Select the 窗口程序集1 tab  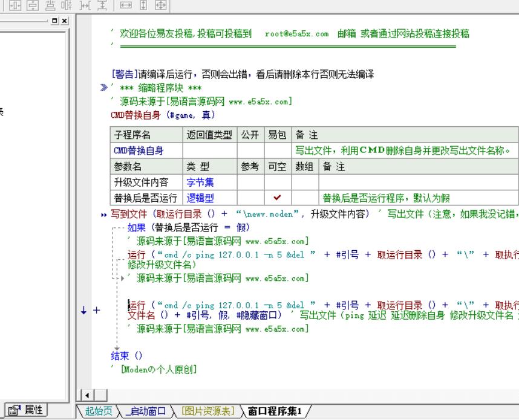click(x=275, y=411)
